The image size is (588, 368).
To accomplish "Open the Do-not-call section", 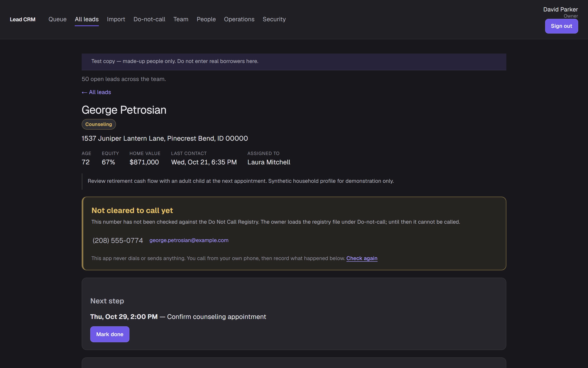I will (x=149, y=19).
